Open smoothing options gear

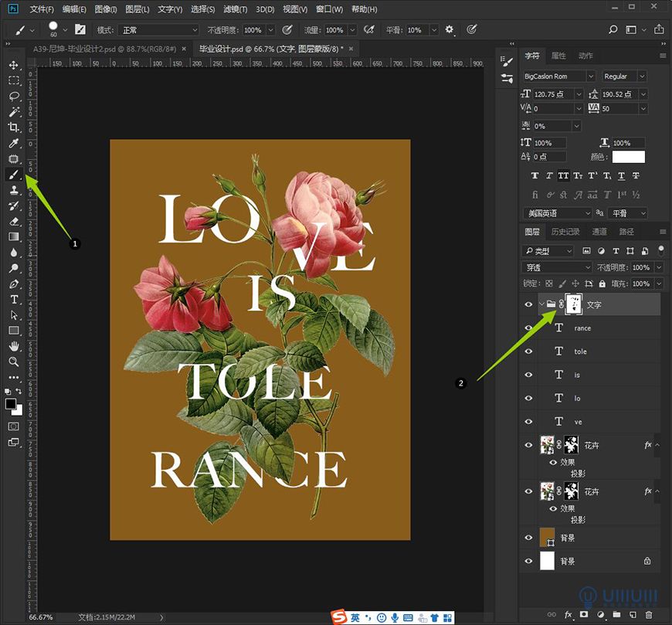449,29
